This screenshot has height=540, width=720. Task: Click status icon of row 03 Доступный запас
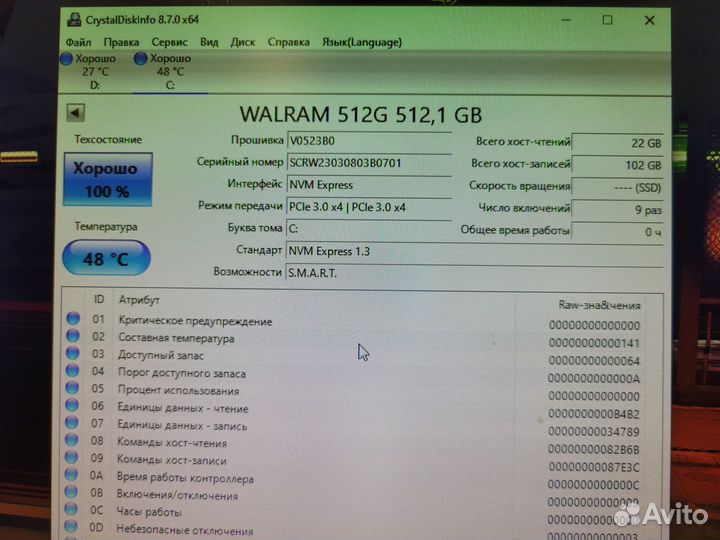73,353
